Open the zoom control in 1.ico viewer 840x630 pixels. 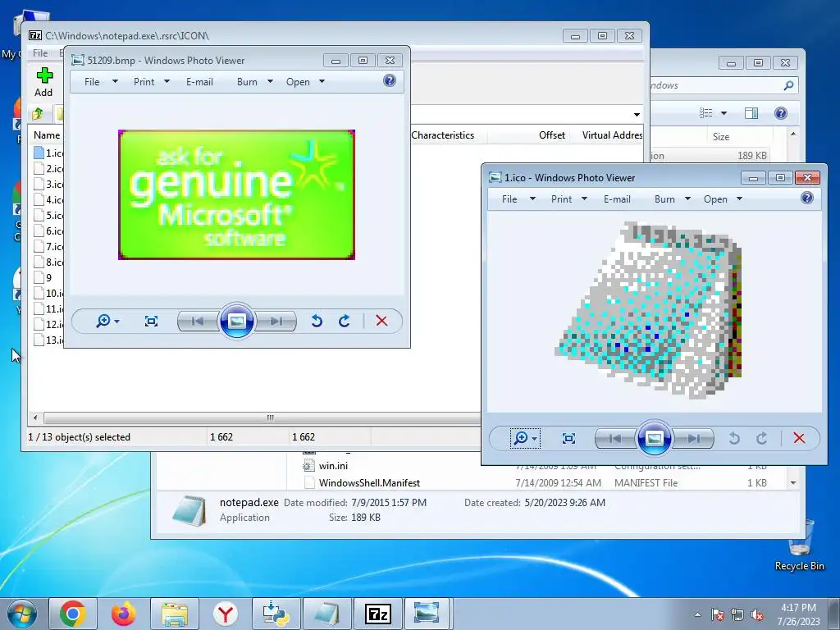(x=525, y=438)
